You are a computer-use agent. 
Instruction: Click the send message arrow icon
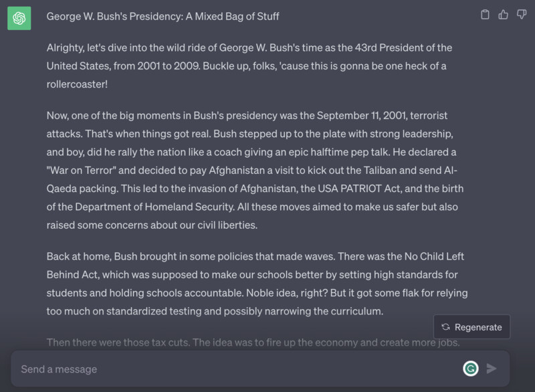click(492, 369)
